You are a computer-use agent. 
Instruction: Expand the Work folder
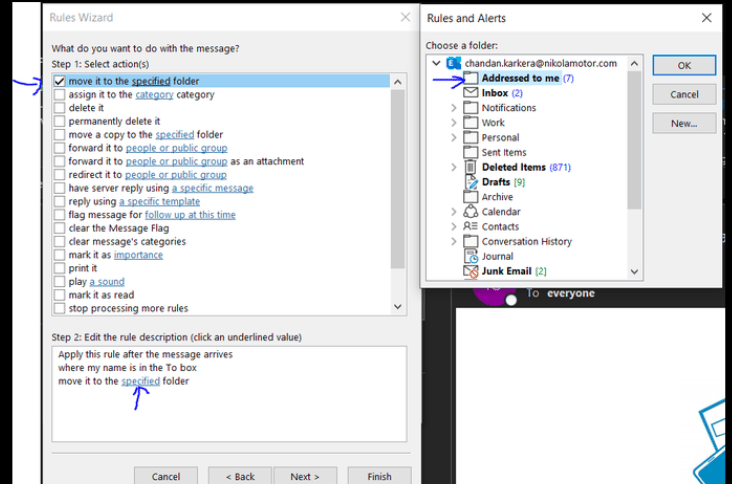[x=454, y=123]
